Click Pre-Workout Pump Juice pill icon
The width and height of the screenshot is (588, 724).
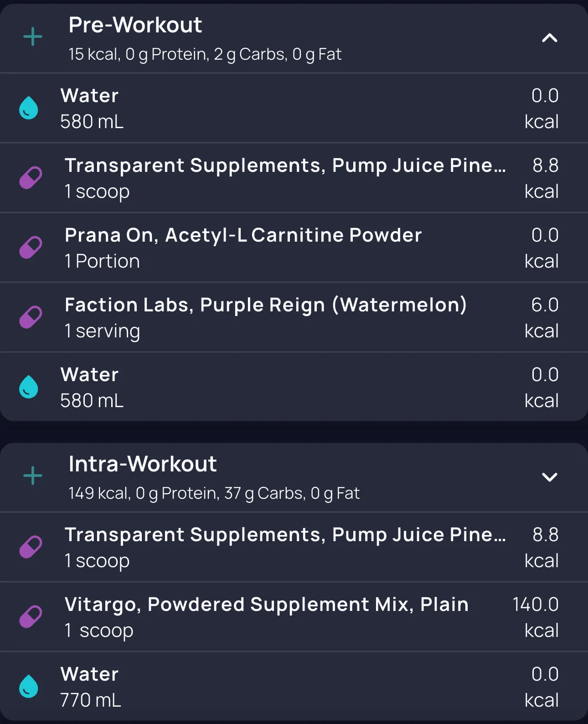pyautogui.click(x=31, y=178)
